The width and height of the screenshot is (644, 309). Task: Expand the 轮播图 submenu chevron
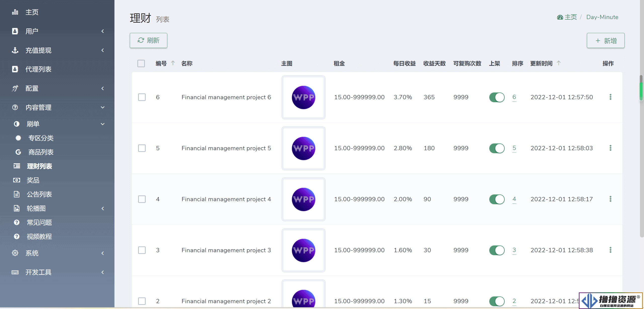103,208
